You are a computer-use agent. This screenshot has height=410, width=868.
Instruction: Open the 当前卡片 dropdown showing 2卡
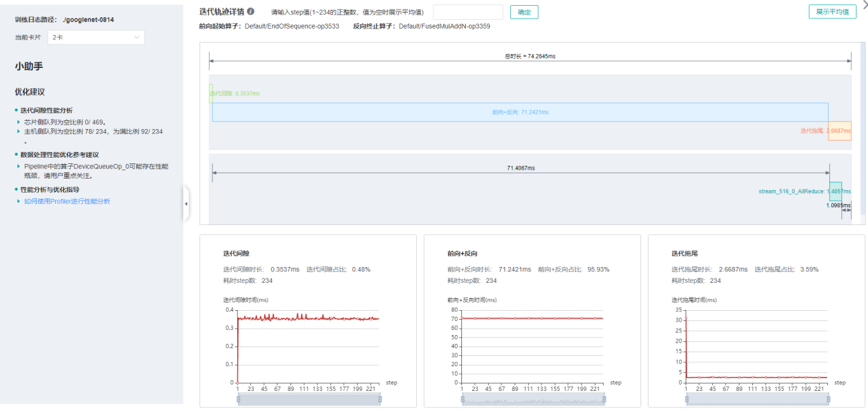click(96, 38)
